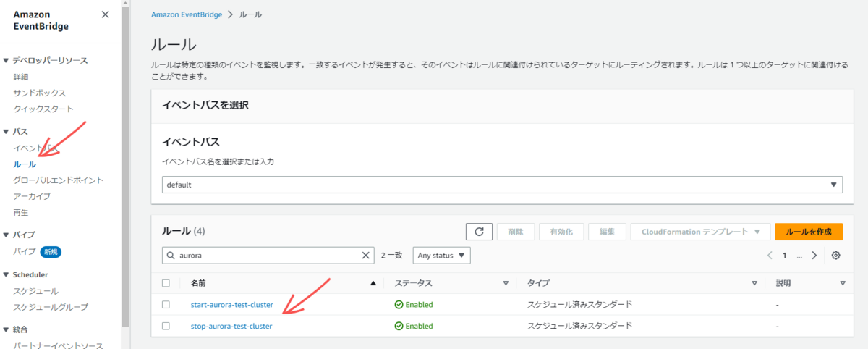Click the 説明 column sort arrow
The width and height of the screenshot is (868, 349).
843,283
